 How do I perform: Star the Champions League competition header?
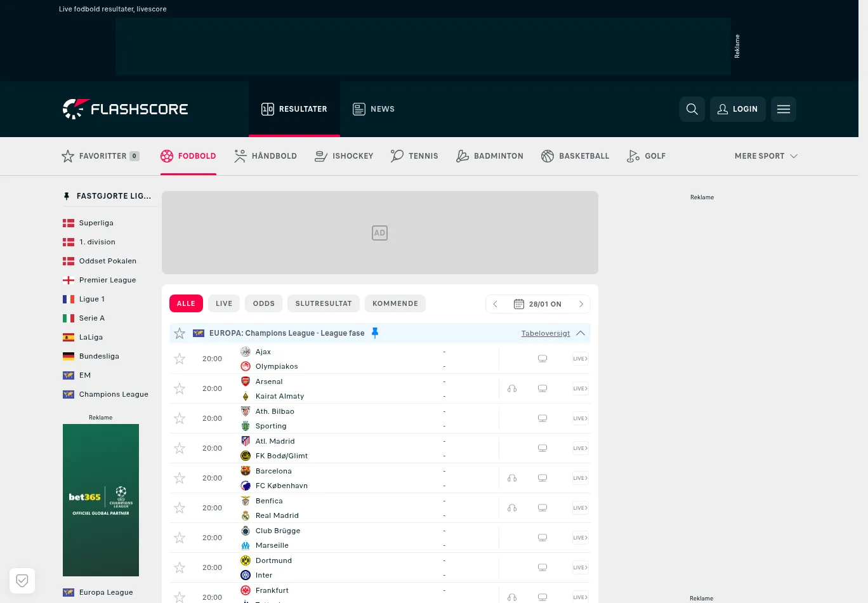click(x=180, y=333)
